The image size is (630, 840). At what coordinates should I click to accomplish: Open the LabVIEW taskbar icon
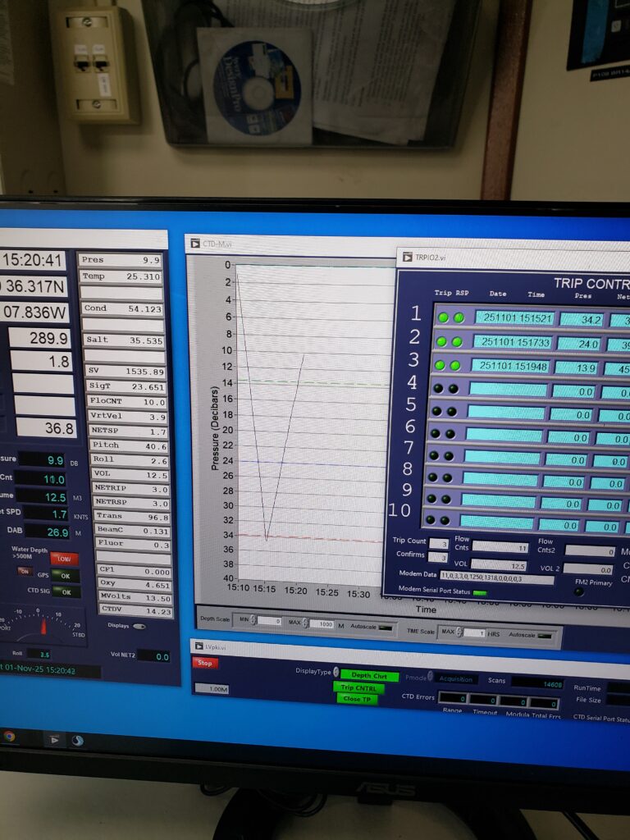(x=53, y=739)
